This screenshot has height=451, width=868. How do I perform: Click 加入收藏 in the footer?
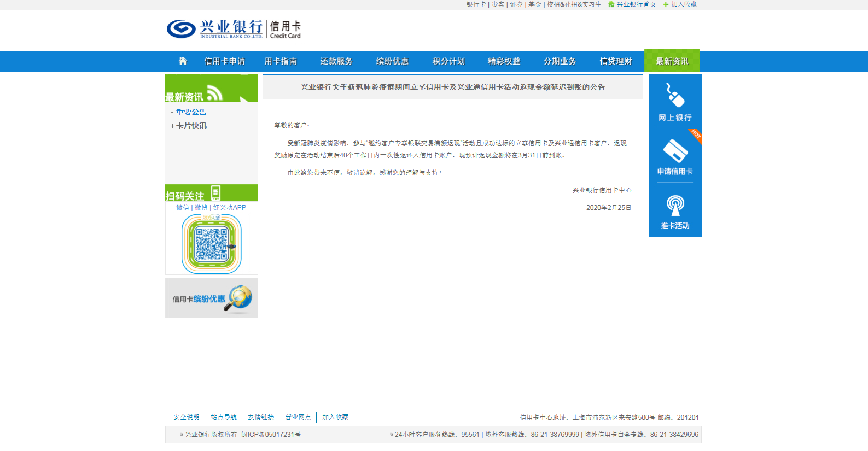[x=335, y=417]
